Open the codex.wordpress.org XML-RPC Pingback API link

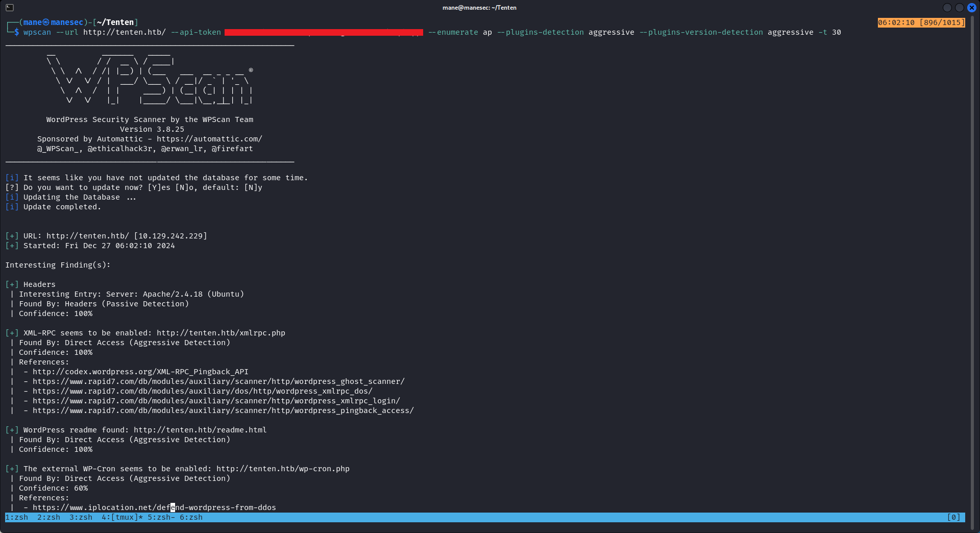140,372
